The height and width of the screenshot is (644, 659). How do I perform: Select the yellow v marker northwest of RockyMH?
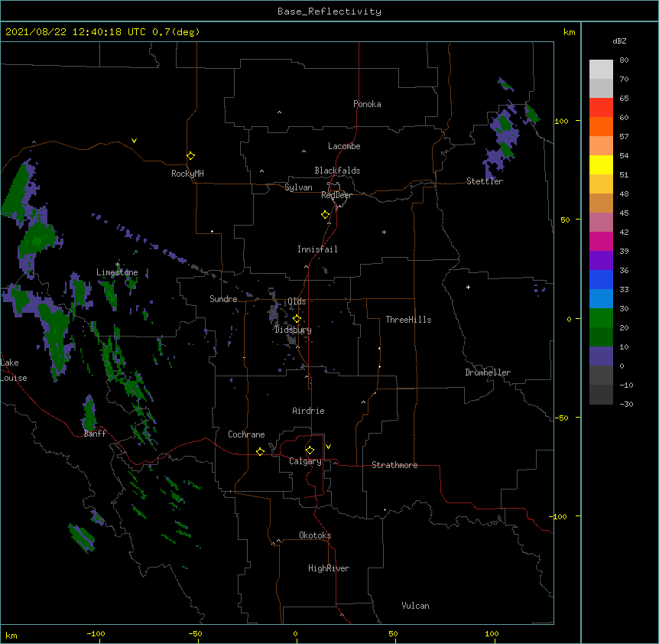(134, 141)
